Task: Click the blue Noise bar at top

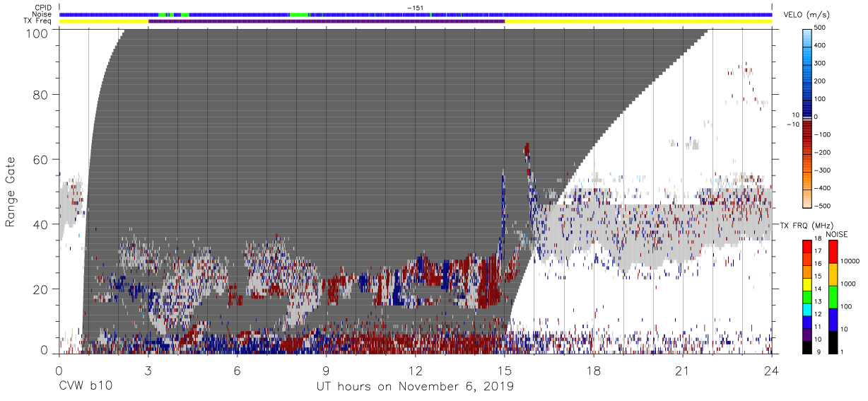Action: pyautogui.click(x=416, y=14)
